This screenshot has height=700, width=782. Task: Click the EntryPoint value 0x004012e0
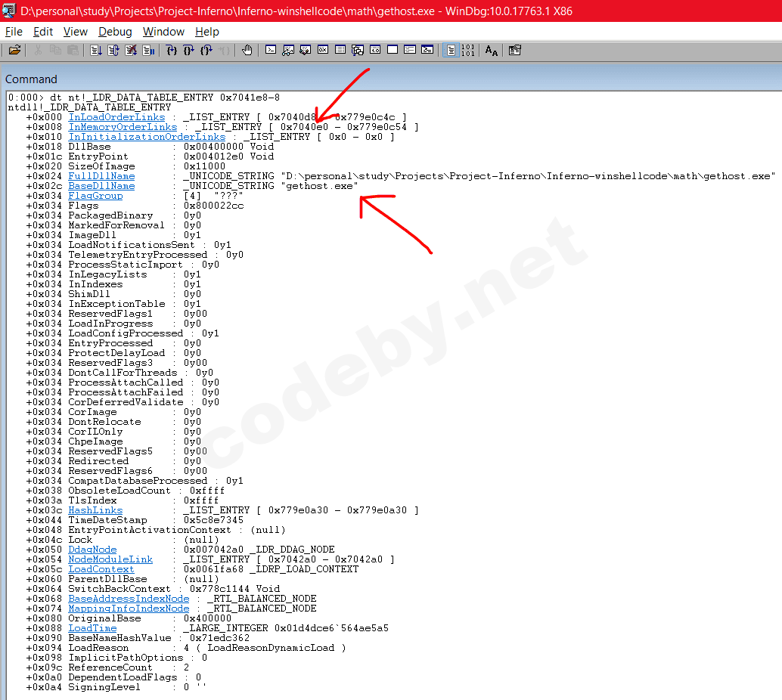[x=213, y=156]
